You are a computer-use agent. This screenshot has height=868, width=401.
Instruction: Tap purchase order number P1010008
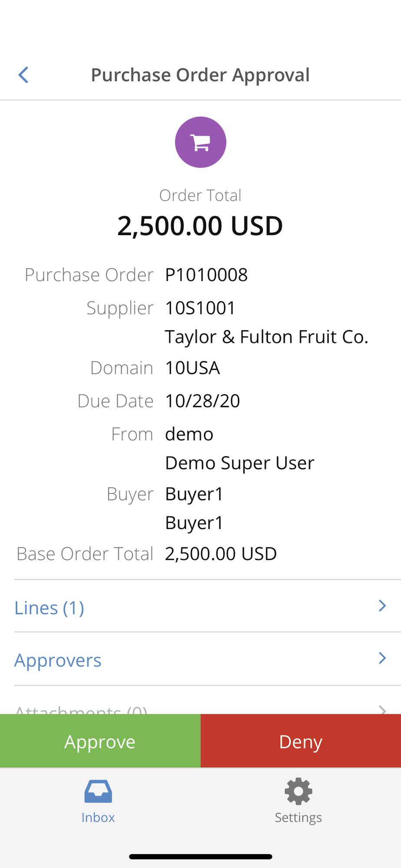pos(207,275)
